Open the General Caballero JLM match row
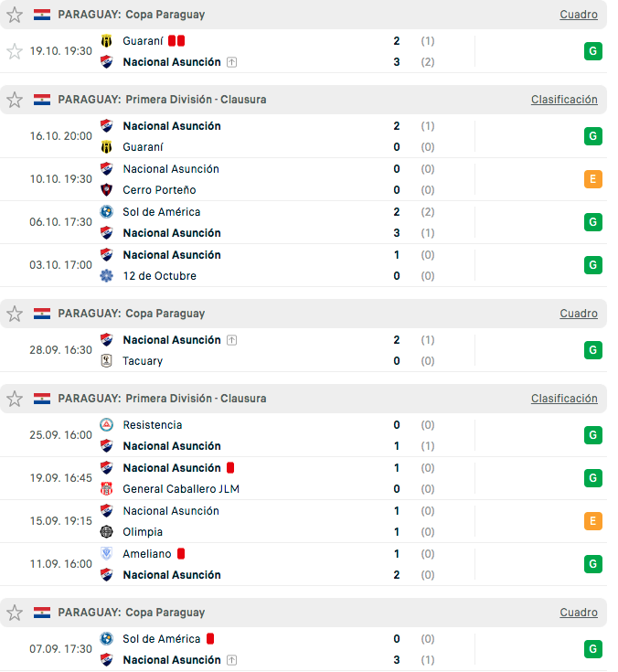The width and height of the screenshot is (618, 672). point(274,478)
